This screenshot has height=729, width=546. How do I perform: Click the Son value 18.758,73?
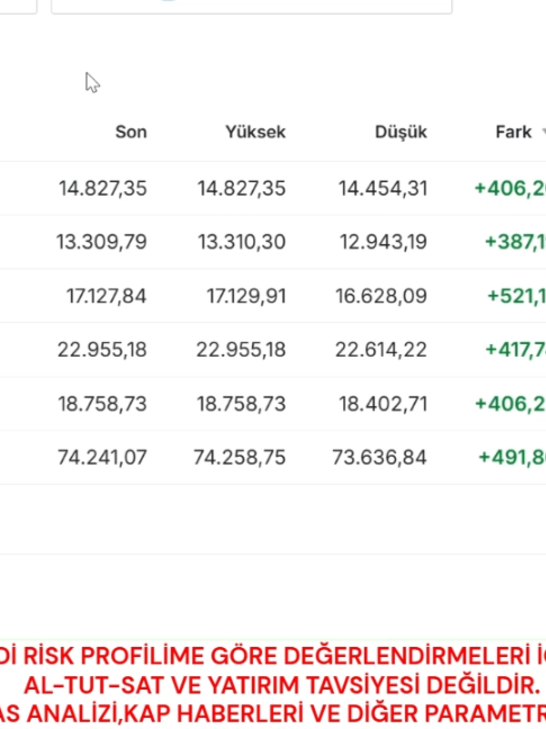[x=102, y=404]
